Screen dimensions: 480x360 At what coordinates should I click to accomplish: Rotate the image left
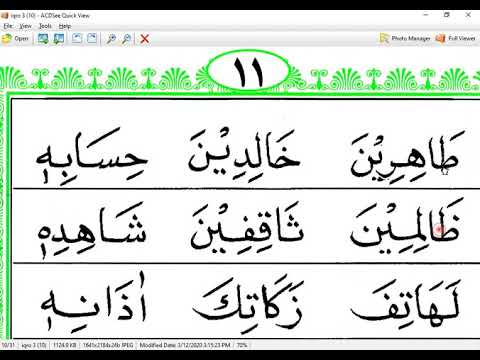(77, 39)
